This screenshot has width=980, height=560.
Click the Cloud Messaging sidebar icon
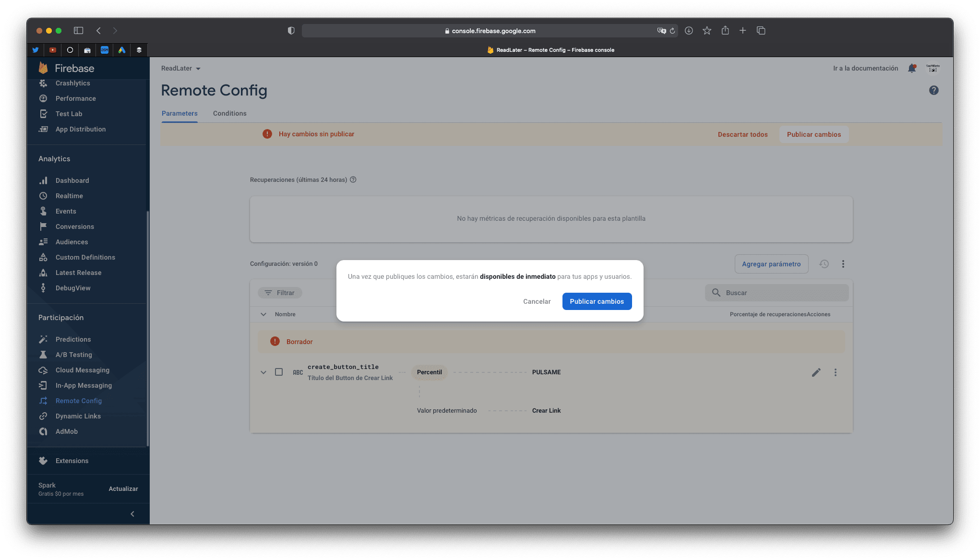pyautogui.click(x=43, y=369)
